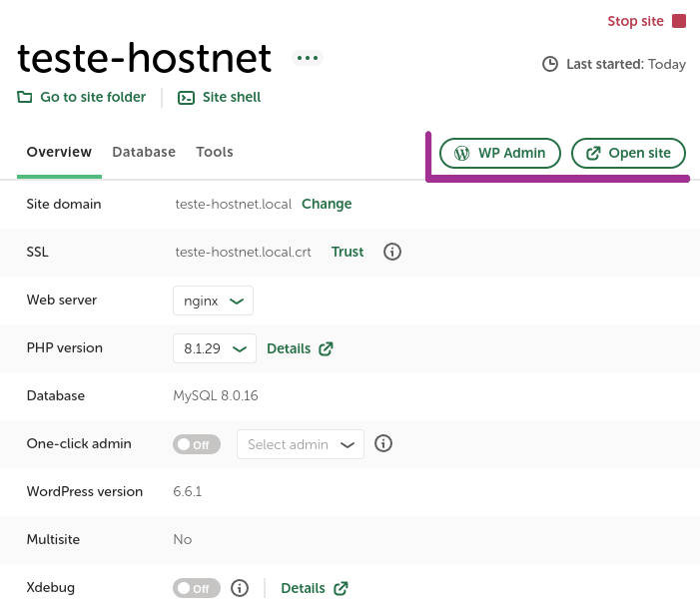Click the Multisite No value

pos(183,540)
